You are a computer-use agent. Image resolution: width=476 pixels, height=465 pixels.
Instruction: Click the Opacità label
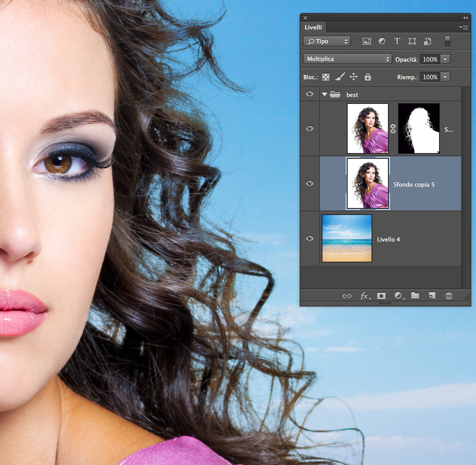click(406, 59)
